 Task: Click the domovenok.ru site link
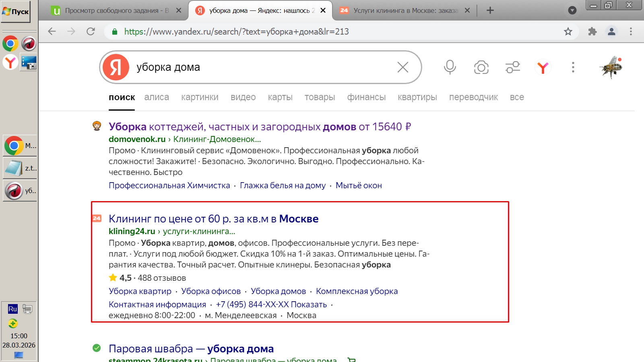[x=137, y=139]
